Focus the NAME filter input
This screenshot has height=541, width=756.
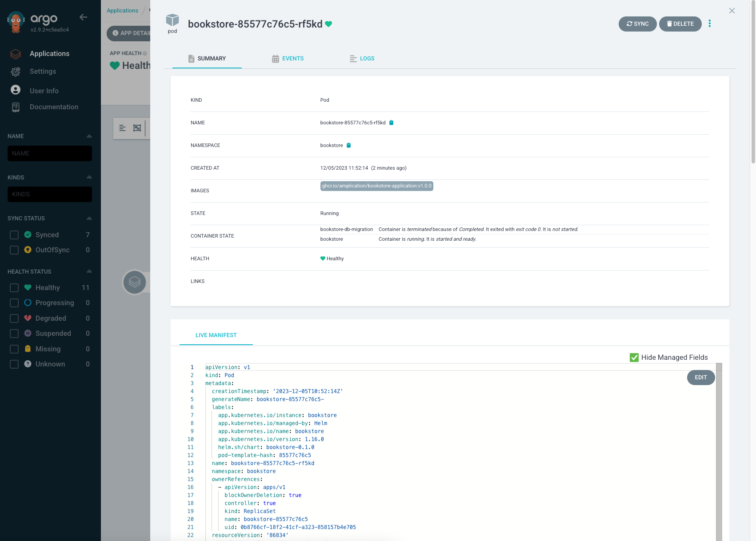pyautogui.click(x=50, y=153)
